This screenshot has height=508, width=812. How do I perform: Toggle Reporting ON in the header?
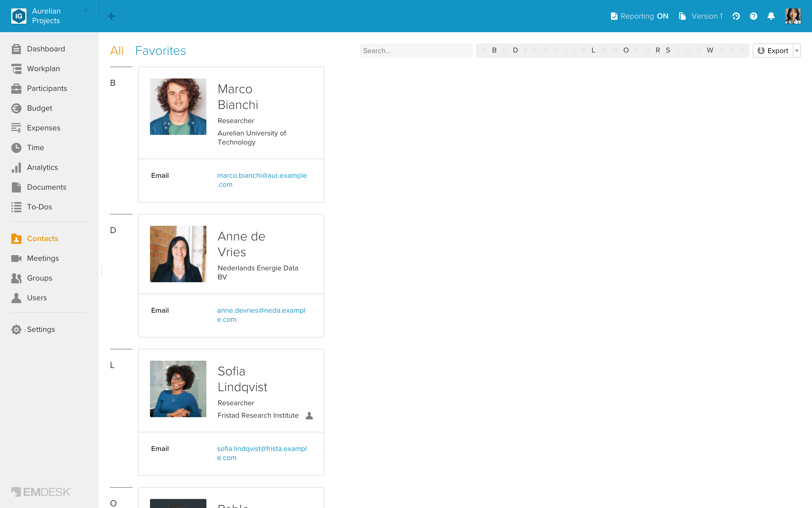click(639, 16)
